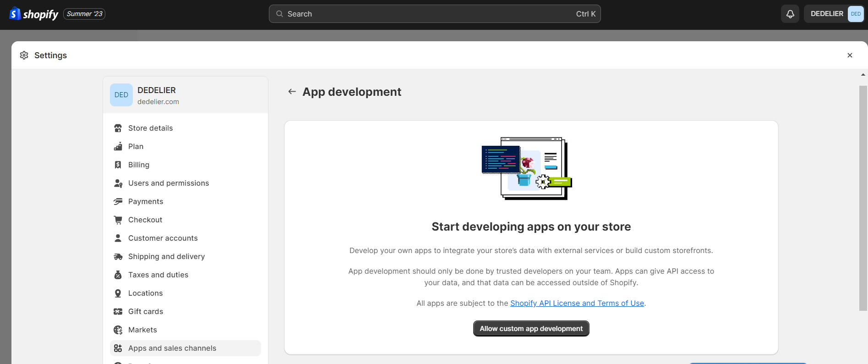
Task: Click the Markets globe icon
Action: (118, 330)
